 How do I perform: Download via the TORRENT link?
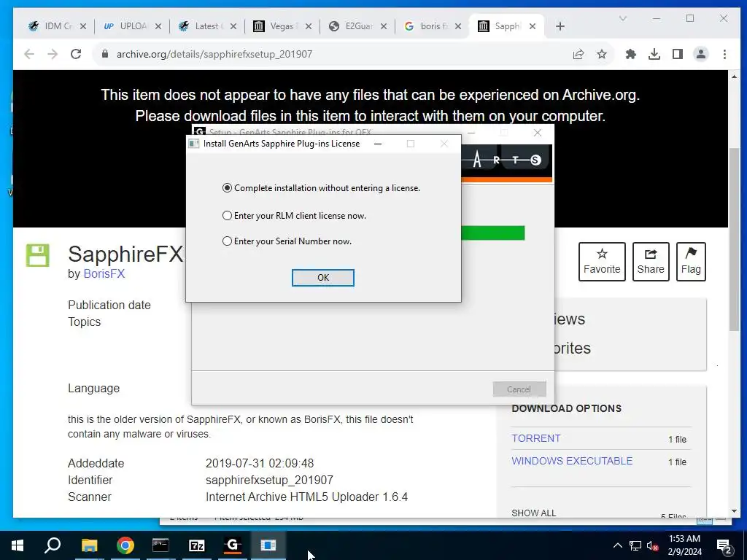point(536,438)
